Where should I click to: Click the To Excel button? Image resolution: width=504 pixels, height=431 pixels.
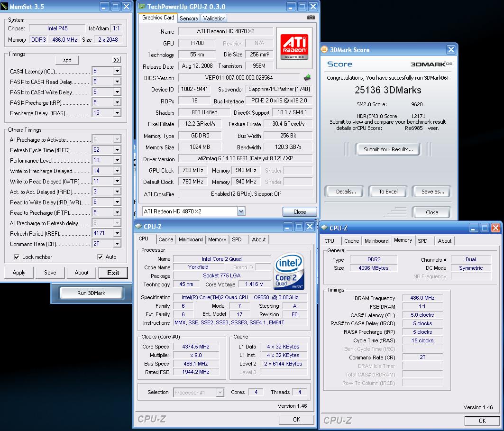click(x=388, y=192)
